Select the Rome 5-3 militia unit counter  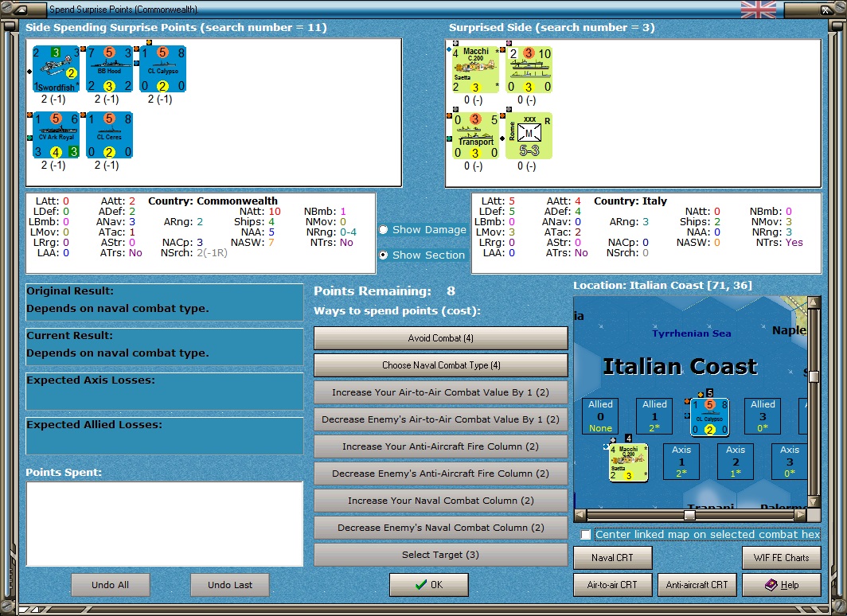(529, 135)
